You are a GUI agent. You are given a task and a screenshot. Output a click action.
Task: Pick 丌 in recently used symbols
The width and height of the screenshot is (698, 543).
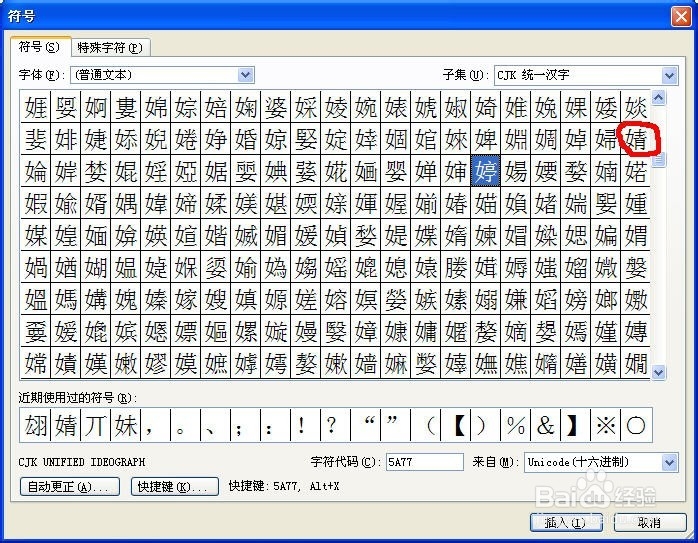click(x=96, y=425)
